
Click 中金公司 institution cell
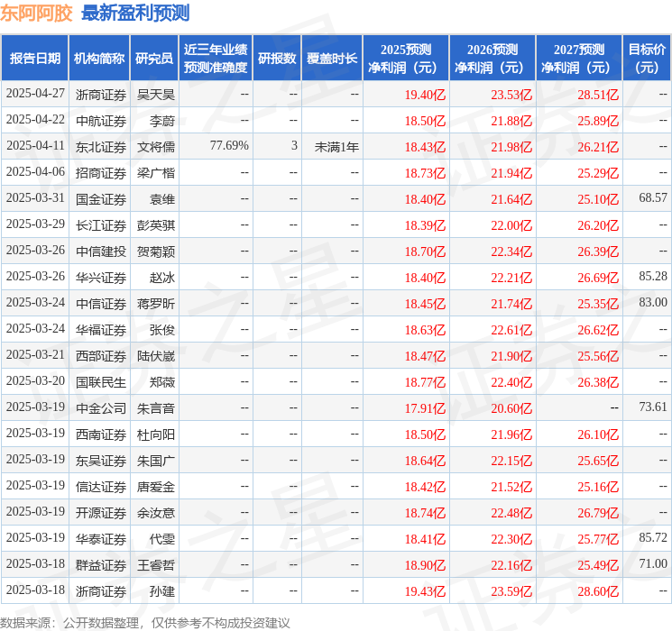tap(101, 408)
